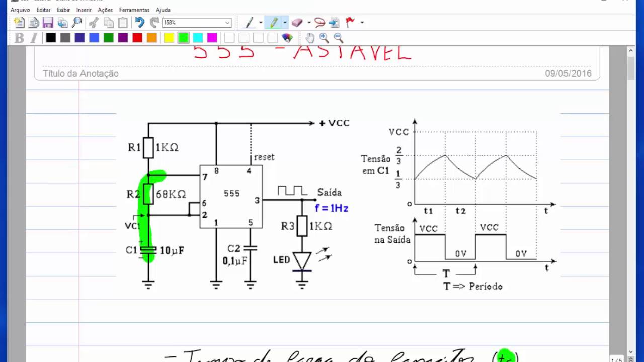
Task: Activate the Pan hand tool
Action: pyautogui.click(x=309, y=38)
